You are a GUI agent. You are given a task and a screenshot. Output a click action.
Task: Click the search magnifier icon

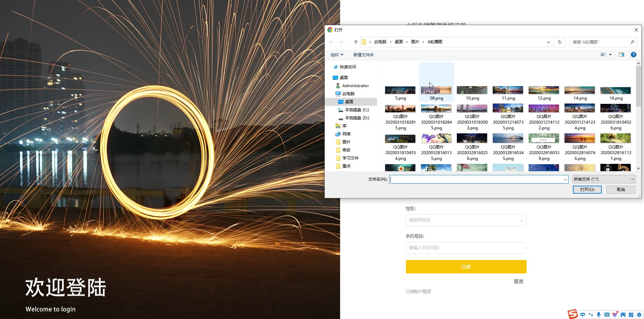[632, 42]
